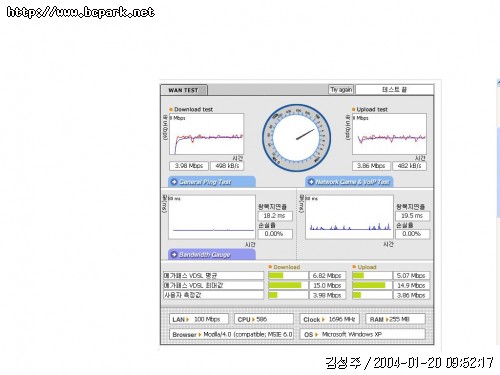This screenshot has height=375, width=500.
Task: Click the Network Game & VoIP Test plus icon
Action: (x=311, y=182)
